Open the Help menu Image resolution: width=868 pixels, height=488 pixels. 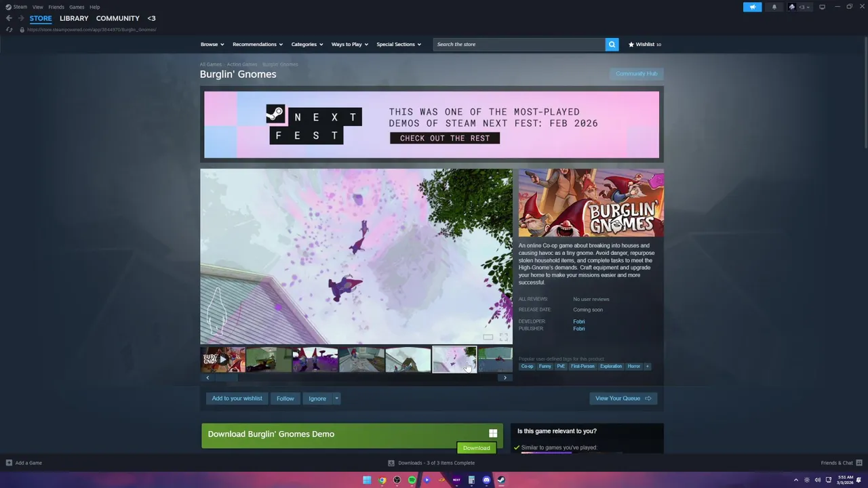95,7
